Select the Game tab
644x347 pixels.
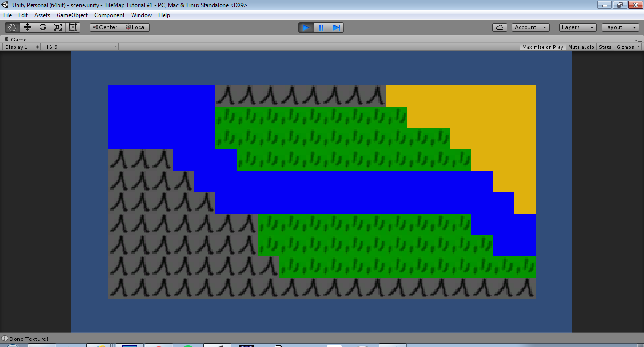pos(16,40)
